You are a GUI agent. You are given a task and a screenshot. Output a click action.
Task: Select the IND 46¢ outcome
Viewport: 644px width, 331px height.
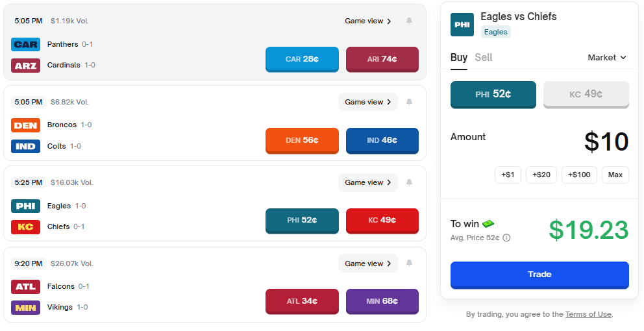(x=382, y=140)
